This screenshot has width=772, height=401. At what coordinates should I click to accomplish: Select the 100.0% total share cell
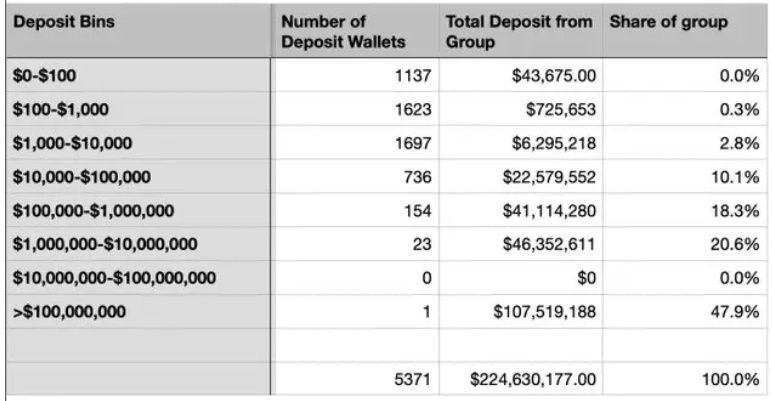[685, 379]
